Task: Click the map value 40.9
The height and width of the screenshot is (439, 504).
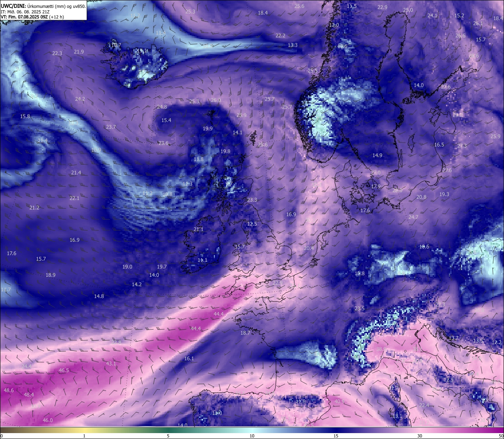Action: (x=339, y=401)
